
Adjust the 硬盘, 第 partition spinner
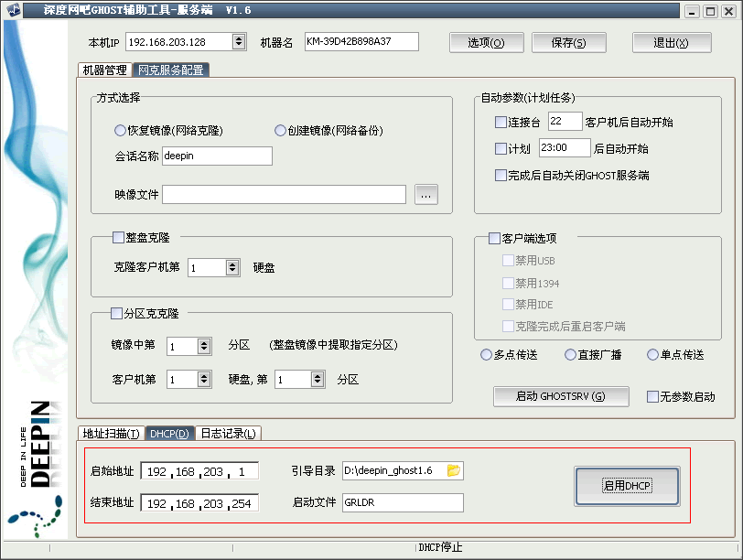coord(318,379)
